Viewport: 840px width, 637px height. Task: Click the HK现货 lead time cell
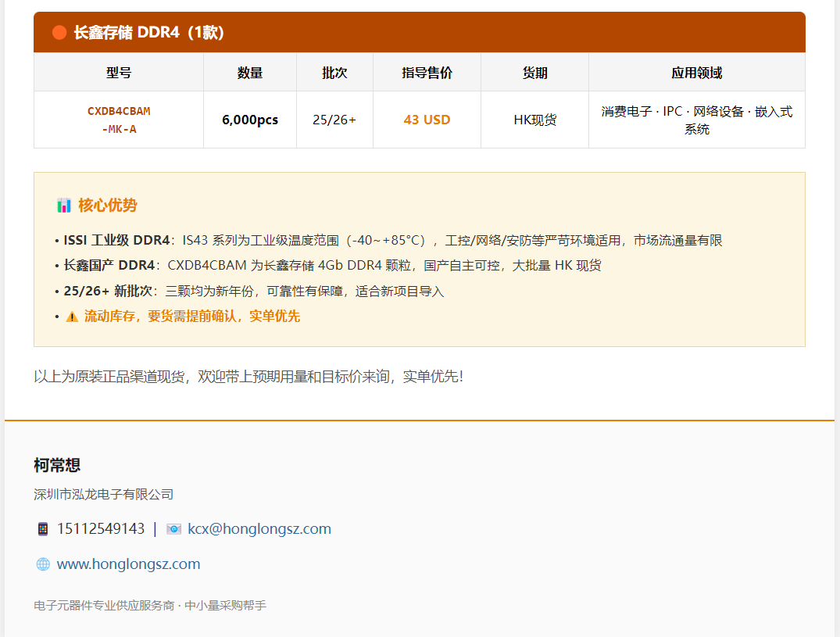(534, 120)
